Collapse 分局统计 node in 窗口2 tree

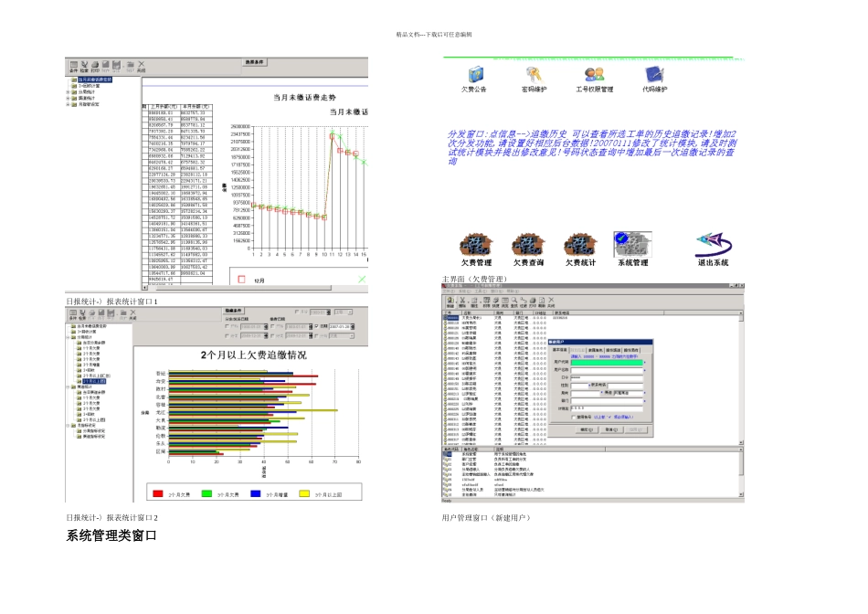(x=69, y=337)
